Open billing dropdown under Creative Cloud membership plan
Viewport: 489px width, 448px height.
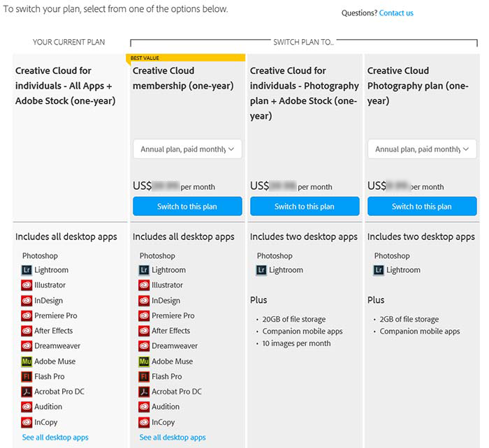point(187,149)
